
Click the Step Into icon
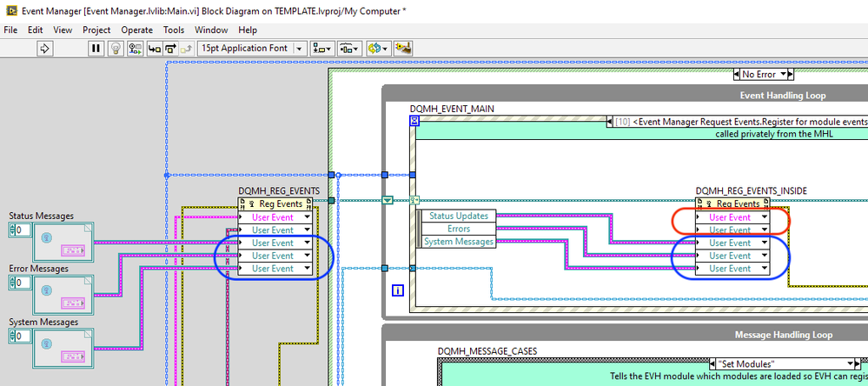(x=153, y=49)
